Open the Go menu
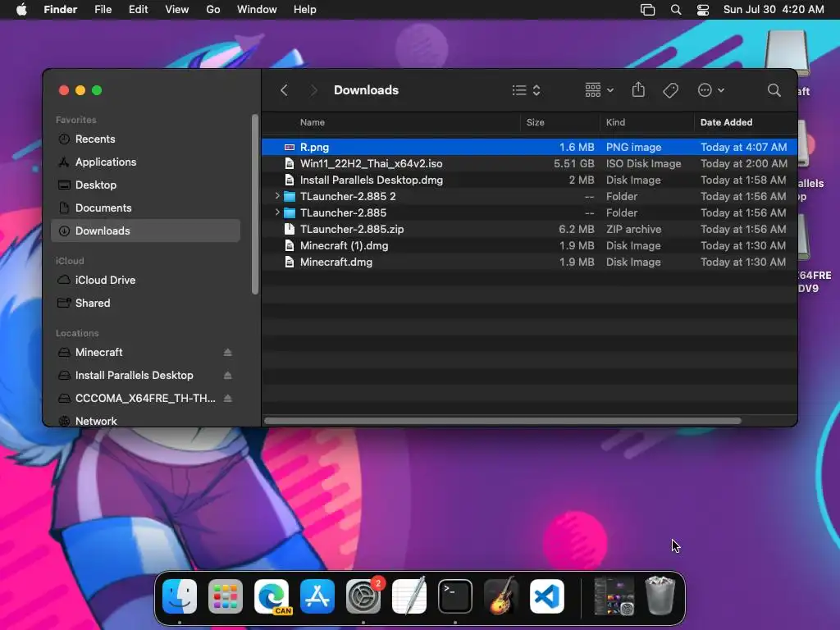 [x=213, y=10]
